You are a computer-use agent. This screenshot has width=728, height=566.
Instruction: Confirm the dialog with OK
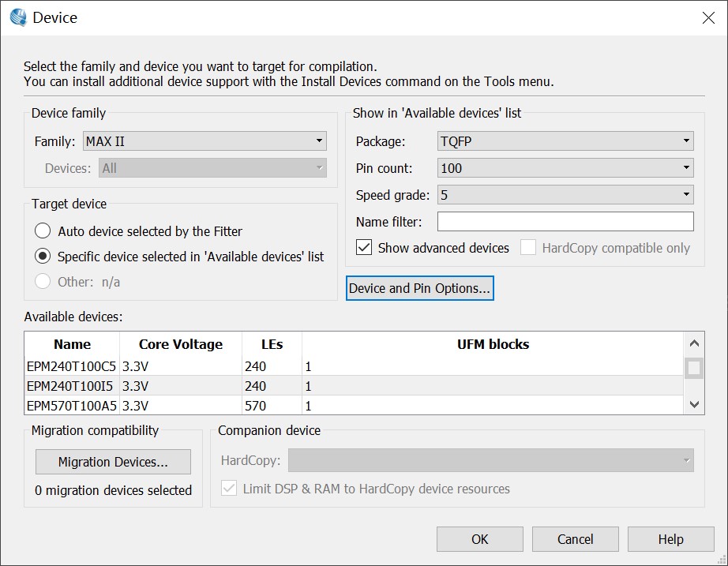click(480, 539)
